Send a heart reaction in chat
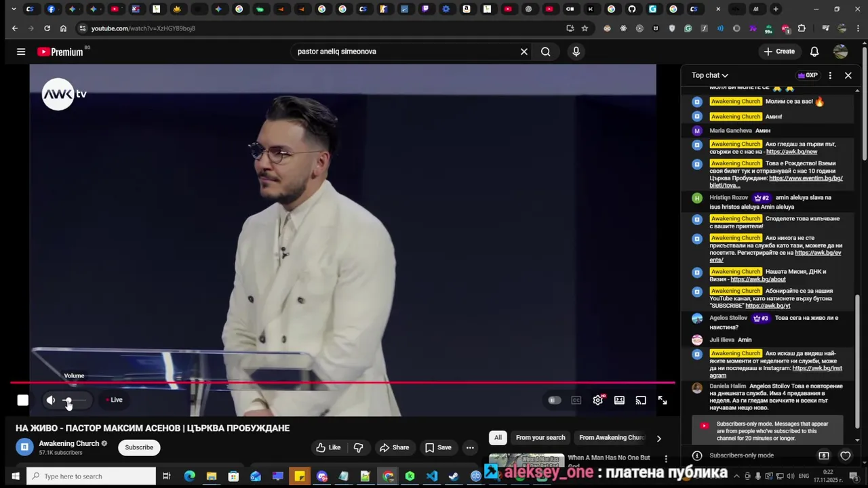 click(x=845, y=455)
